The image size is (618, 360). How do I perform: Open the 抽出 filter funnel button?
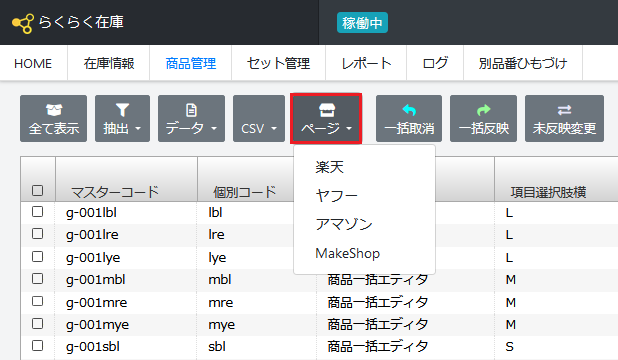click(122, 118)
